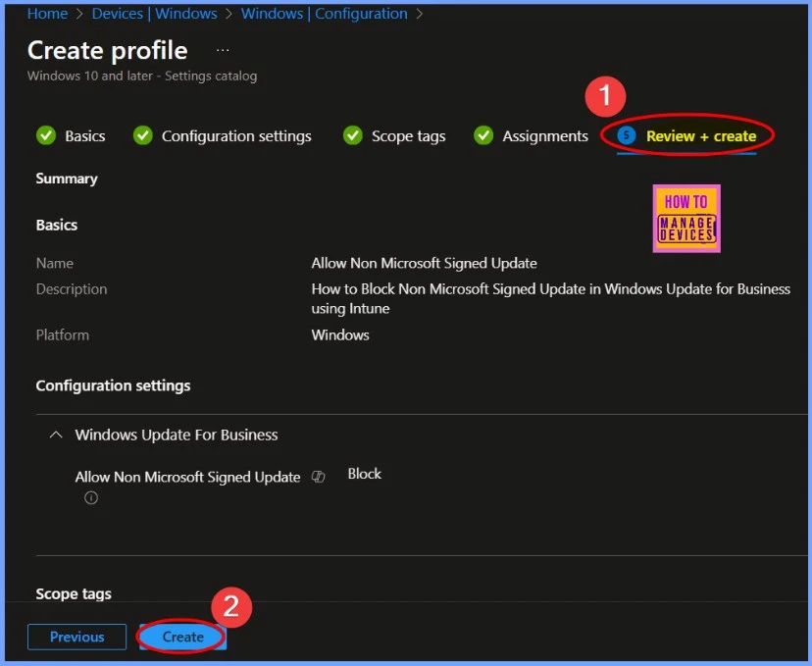The image size is (812, 666).
Task: Click 'Allow Non Microsoft Signed Update' setting label
Action: tap(187, 477)
